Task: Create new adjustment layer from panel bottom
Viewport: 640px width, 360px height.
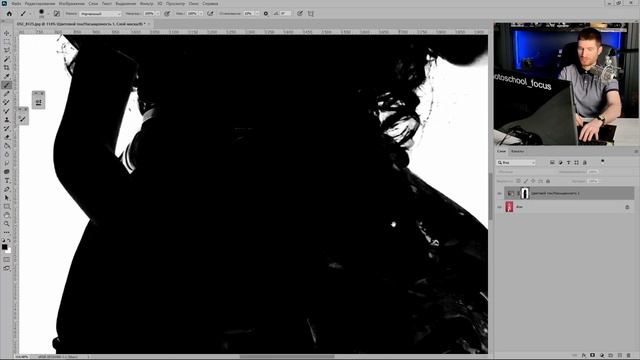Action: click(x=602, y=356)
